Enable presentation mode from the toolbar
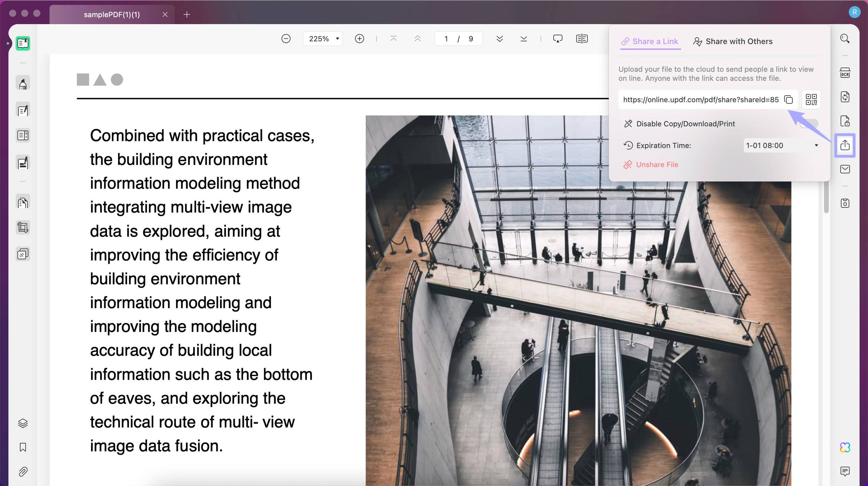The height and width of the screenshot is (486, 868). 558,39
